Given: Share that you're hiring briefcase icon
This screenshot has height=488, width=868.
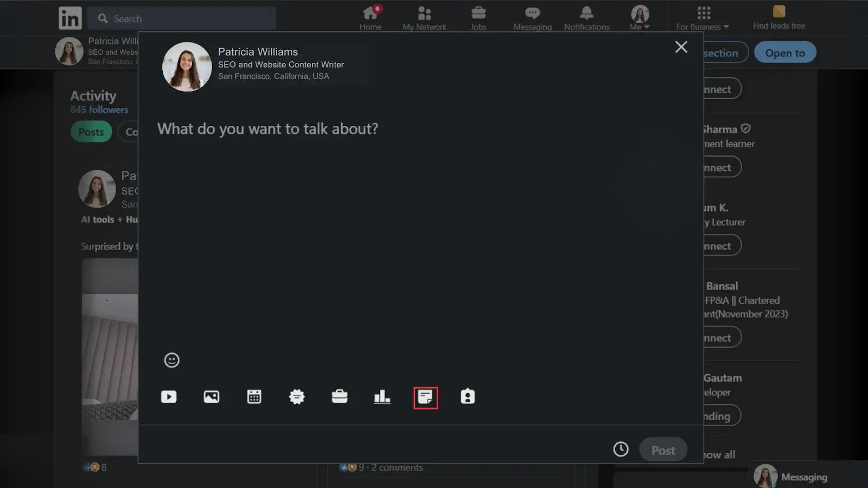Looking at the screenshot, I should tap(340, 397).
